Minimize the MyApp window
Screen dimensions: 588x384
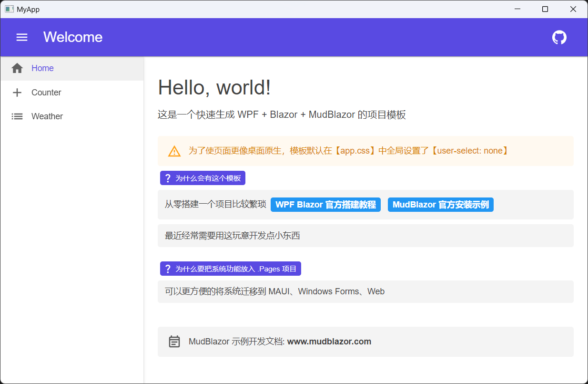point(517,9)
